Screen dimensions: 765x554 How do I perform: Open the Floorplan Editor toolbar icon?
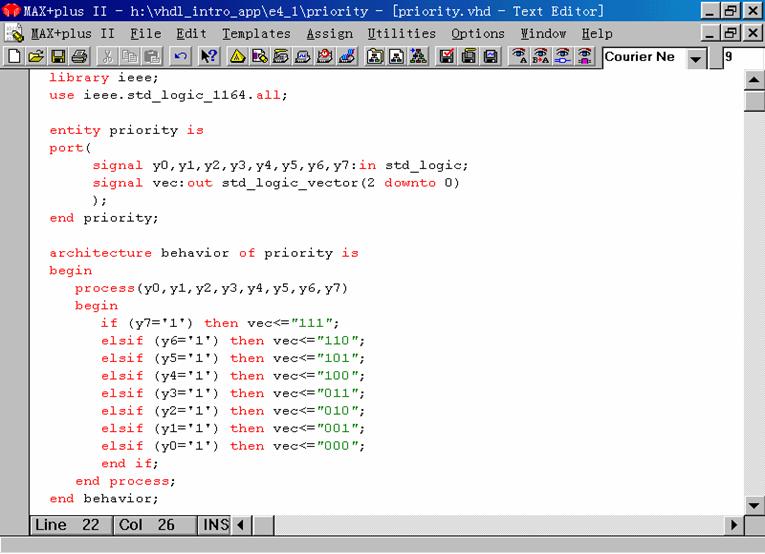(x=259, y=57)
